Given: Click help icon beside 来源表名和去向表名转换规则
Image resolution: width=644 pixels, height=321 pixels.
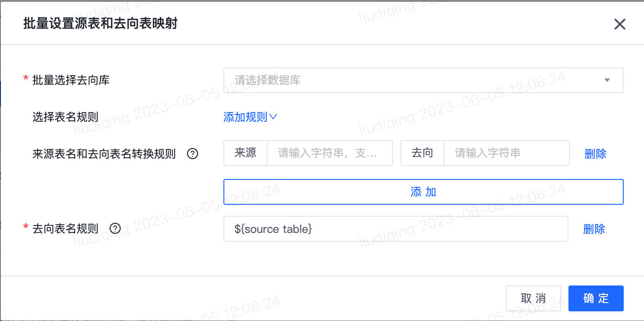Looking at the screenshot, I should click(193, 154).
